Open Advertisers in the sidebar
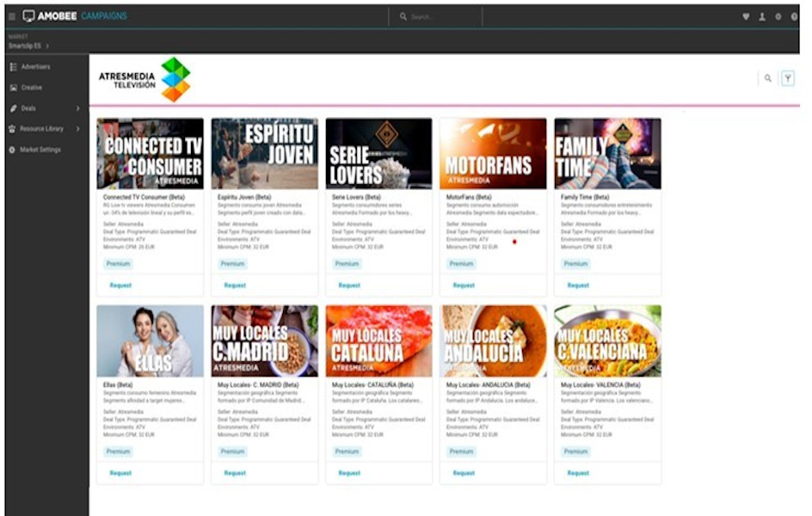Viewport: 812px width, 516px height. (x=36, y=67)
